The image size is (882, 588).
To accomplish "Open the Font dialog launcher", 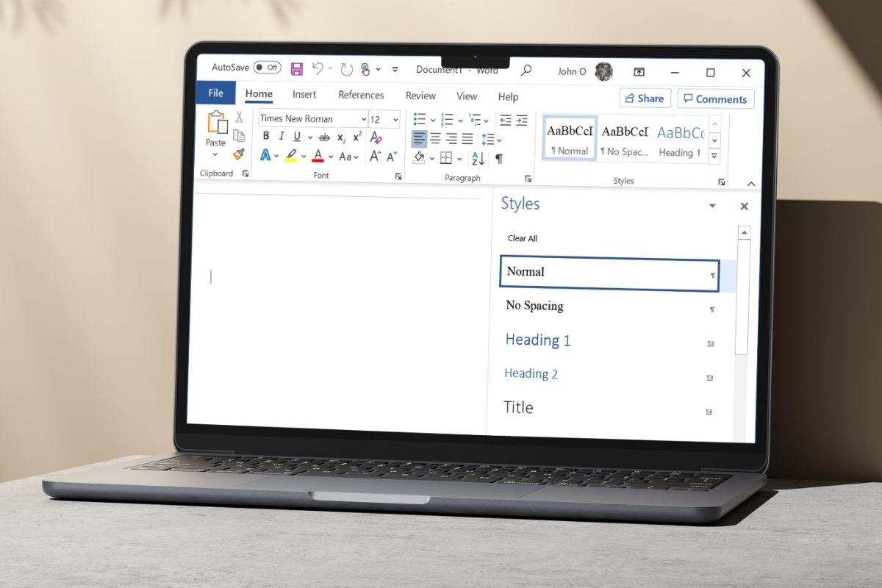I will coord(398,176).
